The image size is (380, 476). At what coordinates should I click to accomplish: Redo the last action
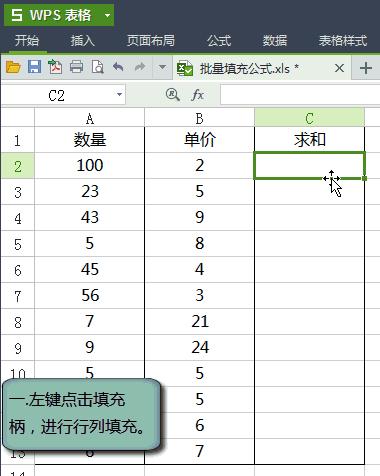(140, 67)
